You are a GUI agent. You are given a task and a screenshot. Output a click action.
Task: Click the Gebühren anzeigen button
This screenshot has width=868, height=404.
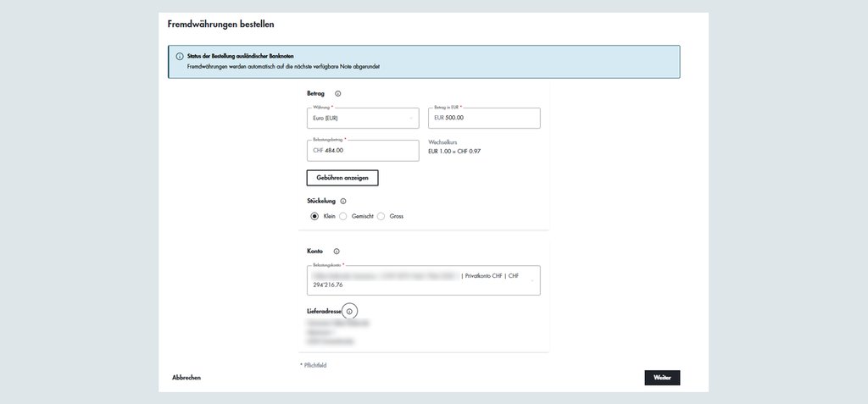[x=342, y=178]
